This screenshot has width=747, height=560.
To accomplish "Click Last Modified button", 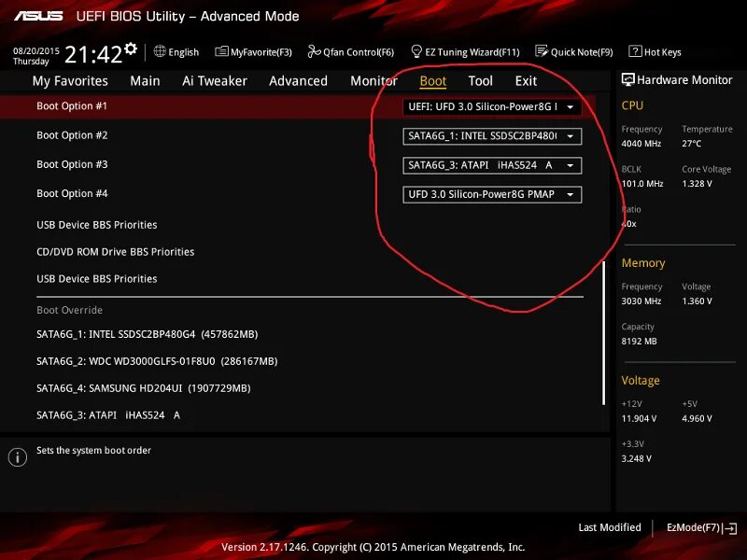I will (x=610, y=527).
